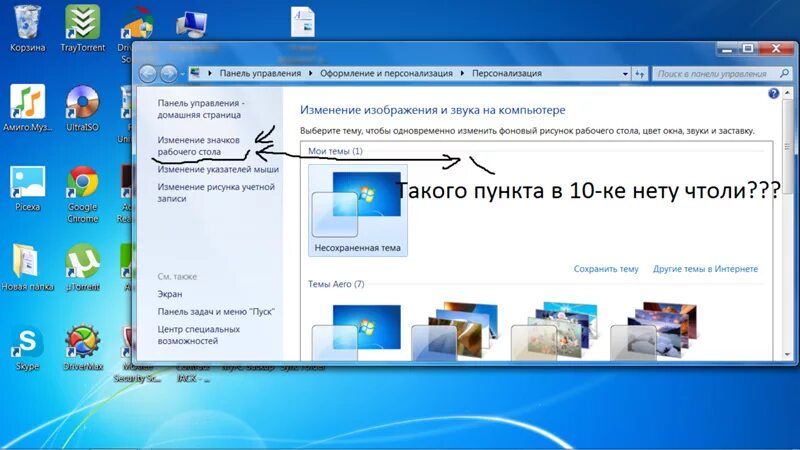
Task: Click the scrollbar down arrow in themes pane
Action: pyautogui.click(x=787, y=355)
